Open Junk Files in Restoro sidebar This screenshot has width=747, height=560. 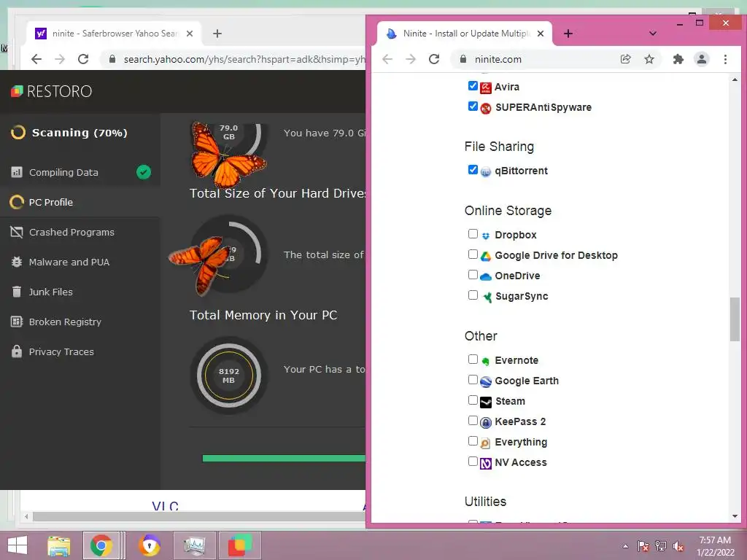[80, 292]
